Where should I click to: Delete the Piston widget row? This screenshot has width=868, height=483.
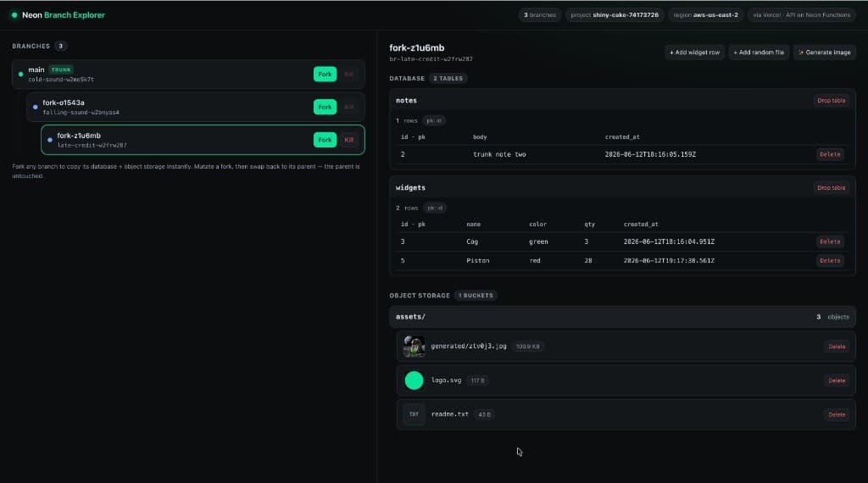pyautogui.click(x=830, y=261)
